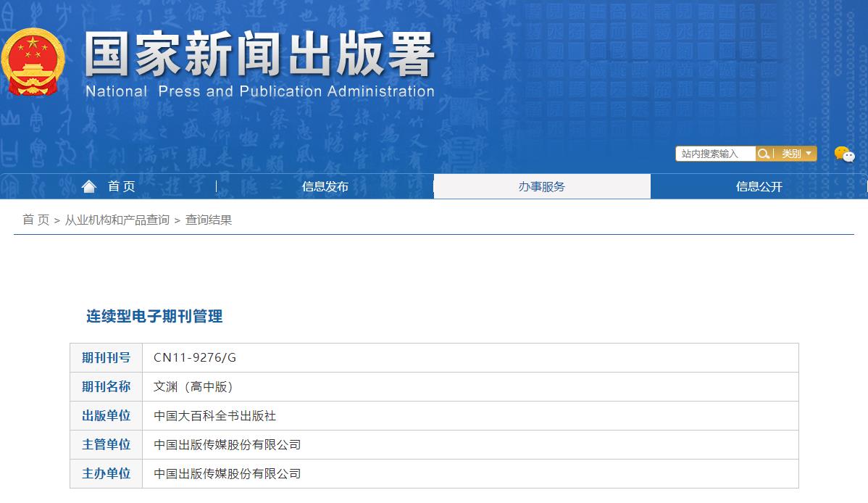Click the 查询结果 breadcrumb item
868x503 pixels.
[x=209, y=220]
